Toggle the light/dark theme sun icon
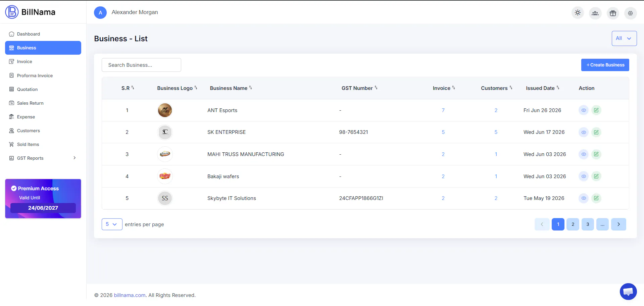This screenshot has height=306, width=644. 578,13
